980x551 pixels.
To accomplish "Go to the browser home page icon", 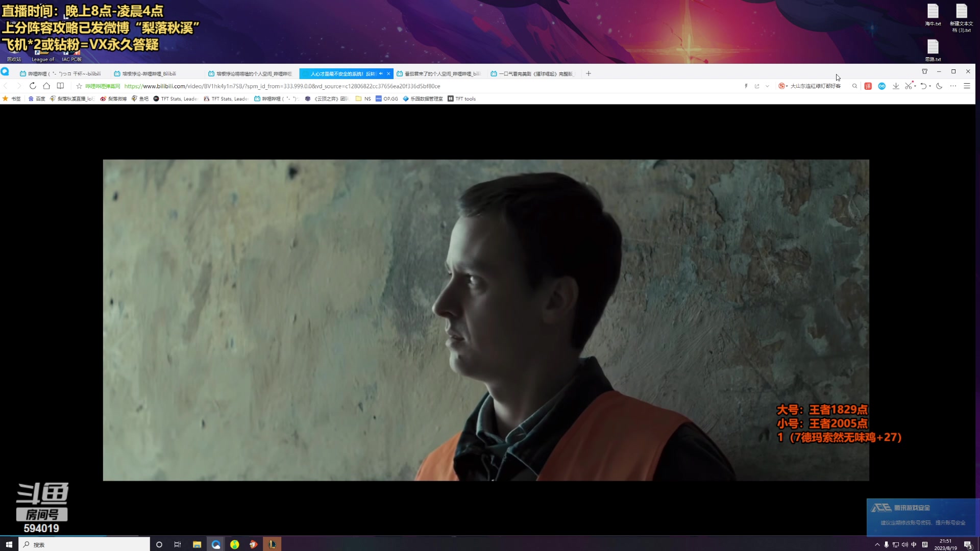I will pos(46,86).
